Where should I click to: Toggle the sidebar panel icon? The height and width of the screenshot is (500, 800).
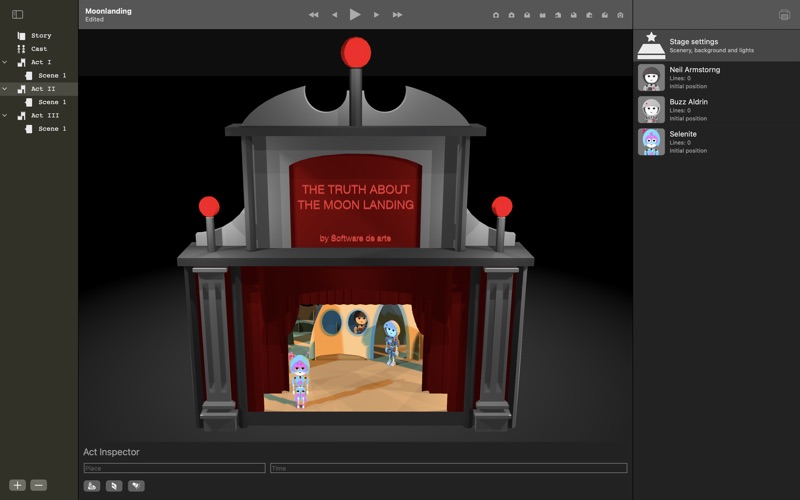click(17, 14)
